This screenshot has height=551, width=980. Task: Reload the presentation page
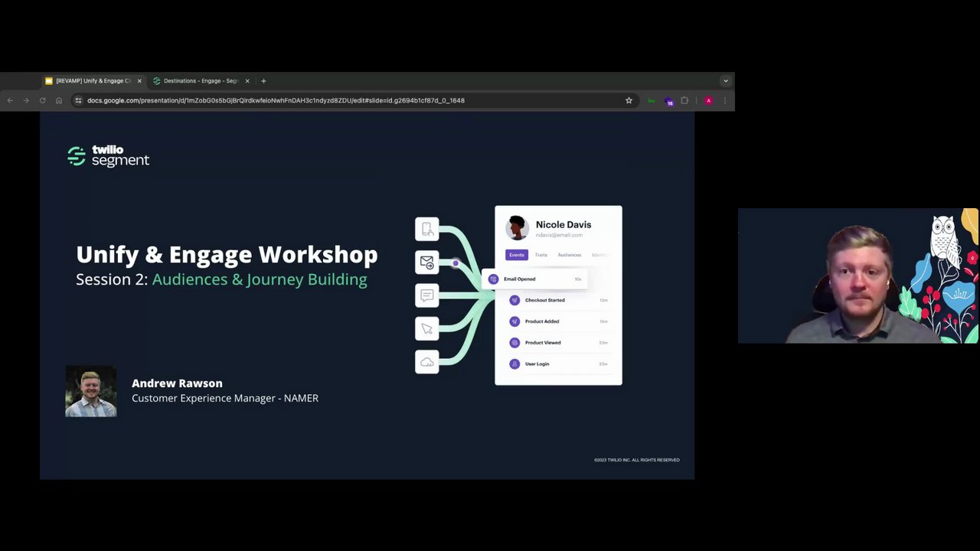(x=42, y=100)
